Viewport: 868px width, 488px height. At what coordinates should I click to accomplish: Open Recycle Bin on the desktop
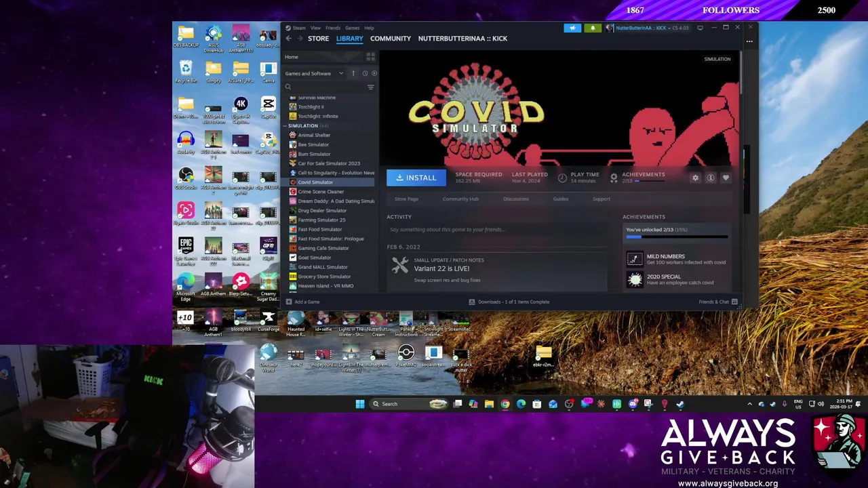point(186,71)
